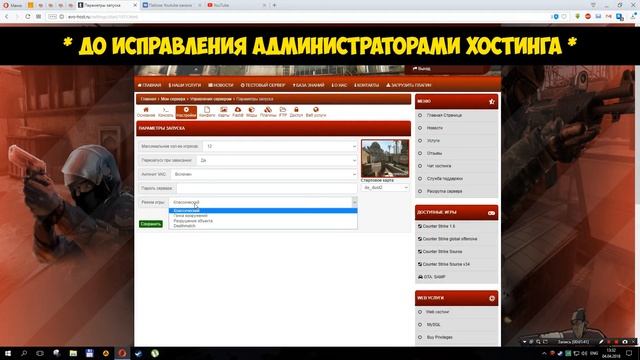The height and width of the screenshot is (360, 640).
Task: Open Counter Strike 1.6 game link
Action: pyautogui.click(x=439, y=226)
